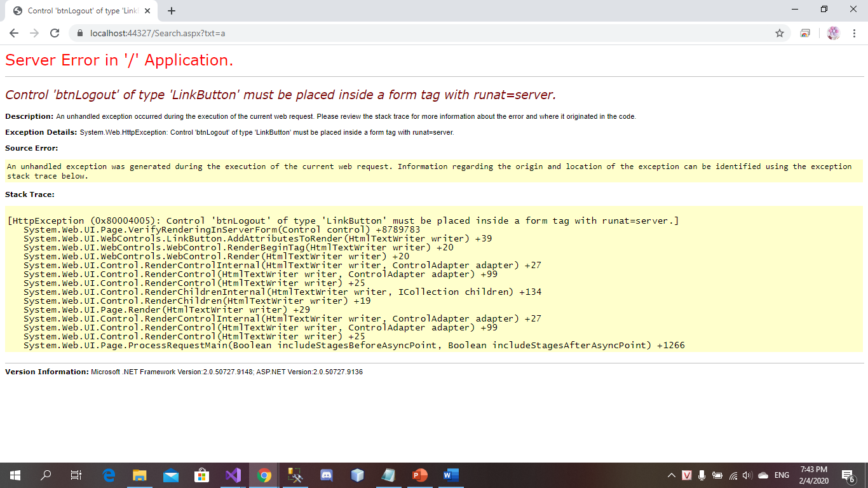Show hidden system tray icons
This screenshot has width=868, height=488.
point(672,475)
